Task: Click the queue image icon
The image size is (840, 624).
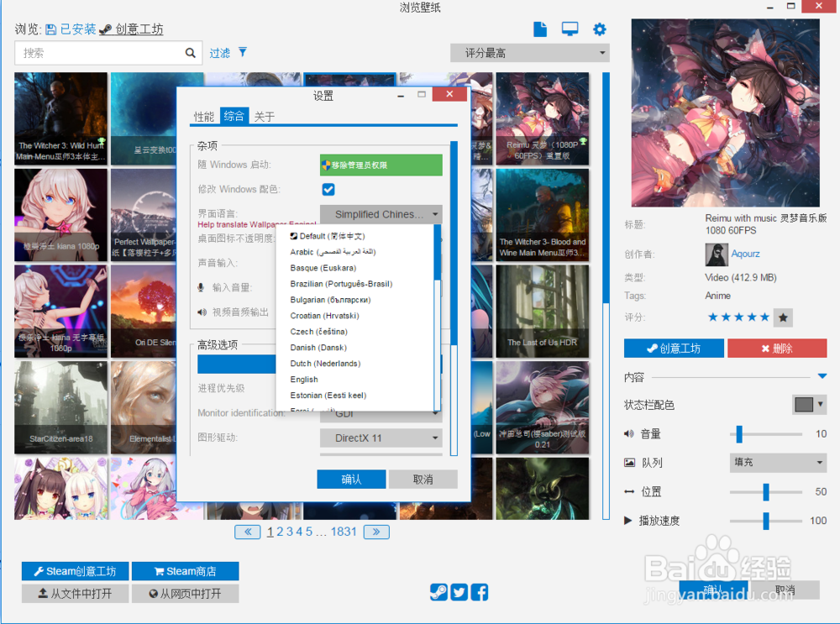Action: coord(629,462)
